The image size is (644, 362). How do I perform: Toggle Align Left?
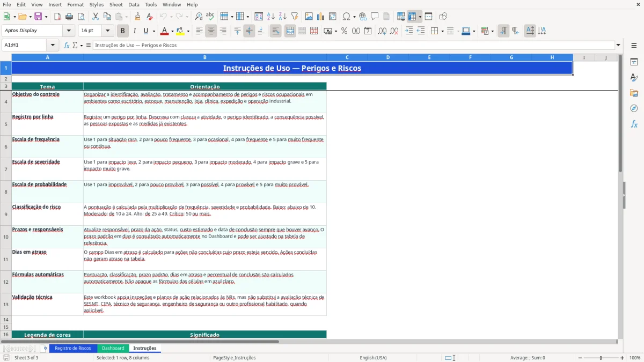199,31
